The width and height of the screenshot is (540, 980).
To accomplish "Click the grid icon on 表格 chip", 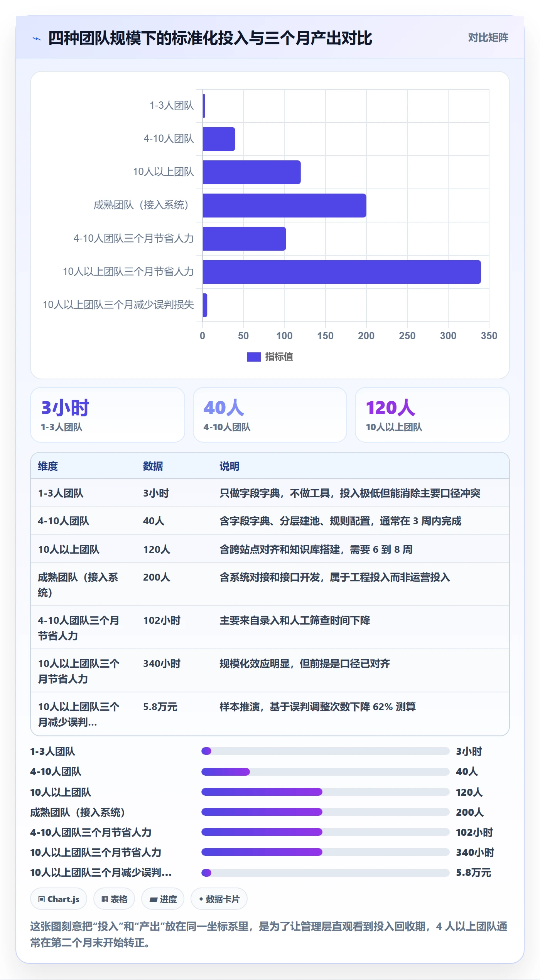I will coord(105,899).
